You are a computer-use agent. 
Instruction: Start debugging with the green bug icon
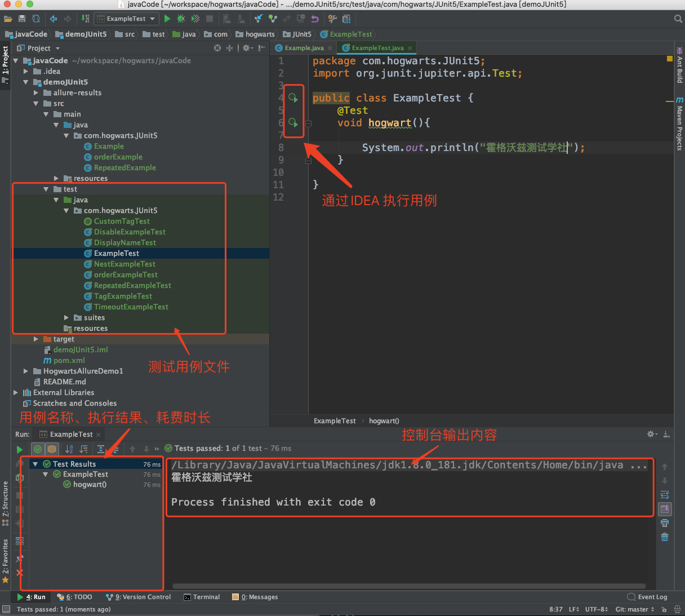pos(181,19)
